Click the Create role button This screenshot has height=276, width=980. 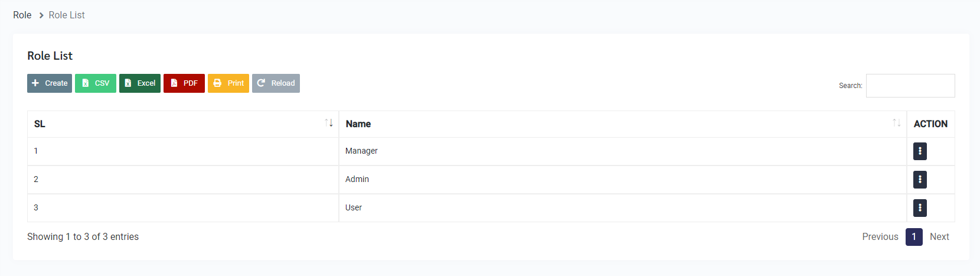pos(50,83)
